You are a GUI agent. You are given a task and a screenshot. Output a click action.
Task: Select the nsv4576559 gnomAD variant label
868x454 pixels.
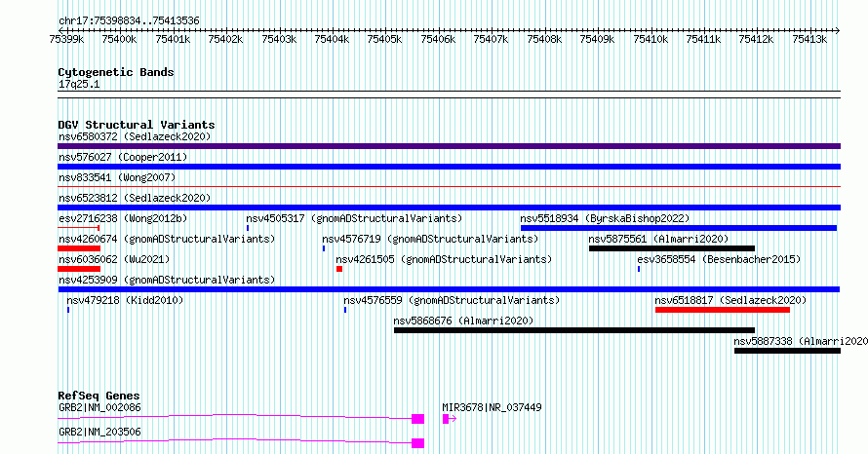452,300
